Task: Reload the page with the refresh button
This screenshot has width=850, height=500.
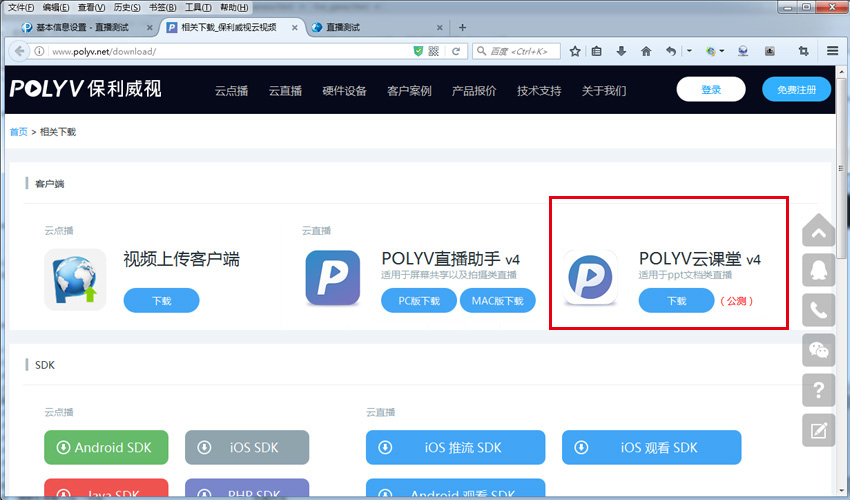Action: 456,51
